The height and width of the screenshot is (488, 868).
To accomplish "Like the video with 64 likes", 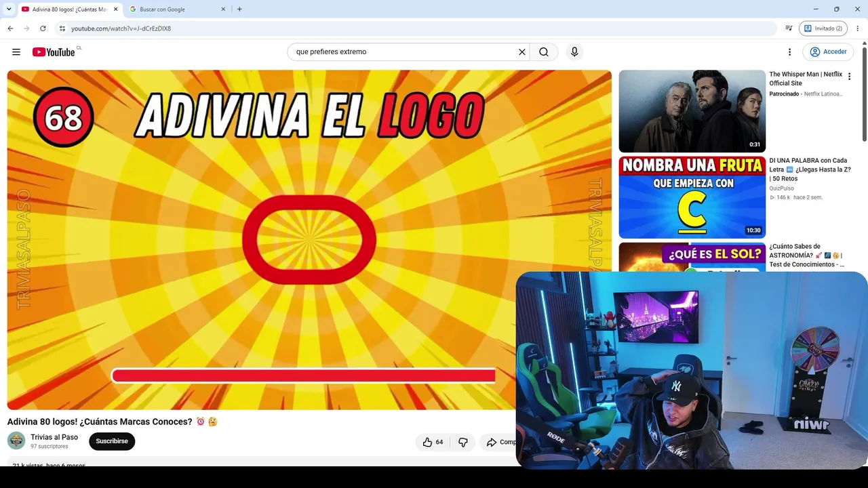I will 433,442.
